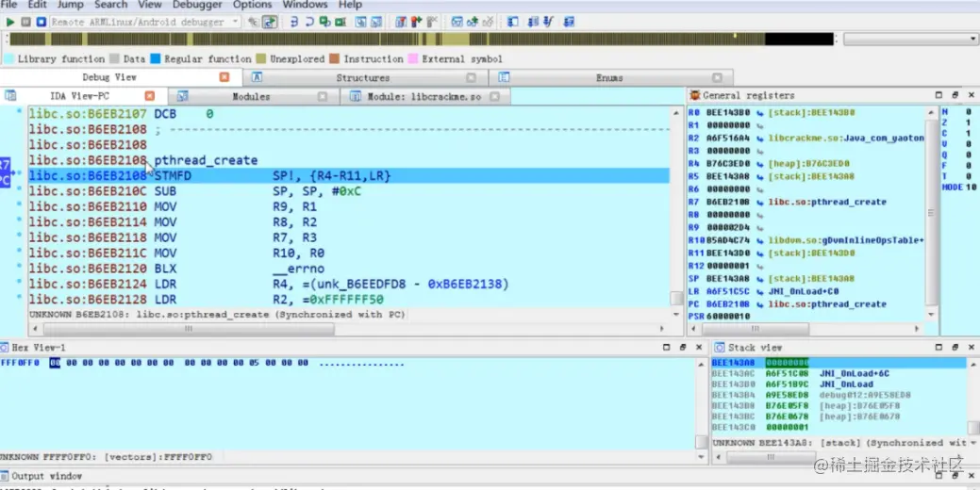Open the breakpoint list toolbar icon
This screenshot has height=490, width=980.
pyautogui.click(x=401, y=22)
